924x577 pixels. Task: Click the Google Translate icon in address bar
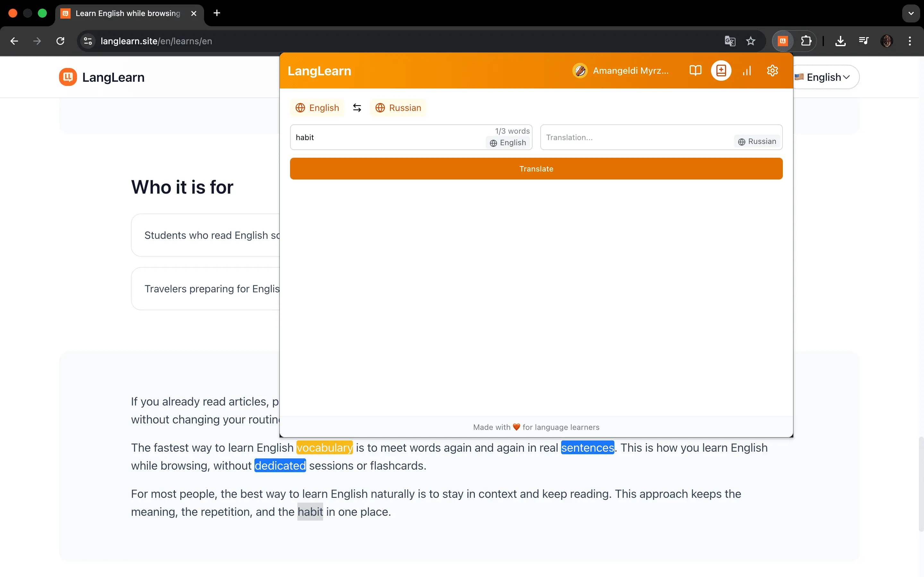(x=730, y=41)
